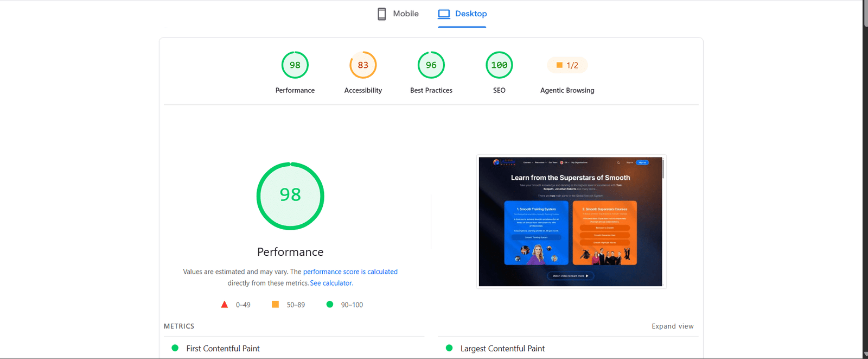868x359 pixels.
Task: Switch to the Mobile tab
Action: (398, 14)
